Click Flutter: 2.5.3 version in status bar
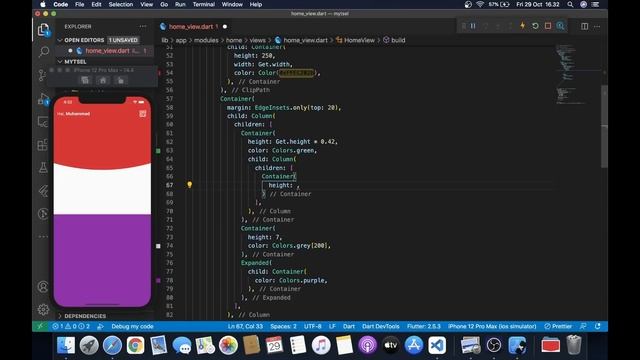The width and height of the screenshot is (640, 360). coord(424,326)
